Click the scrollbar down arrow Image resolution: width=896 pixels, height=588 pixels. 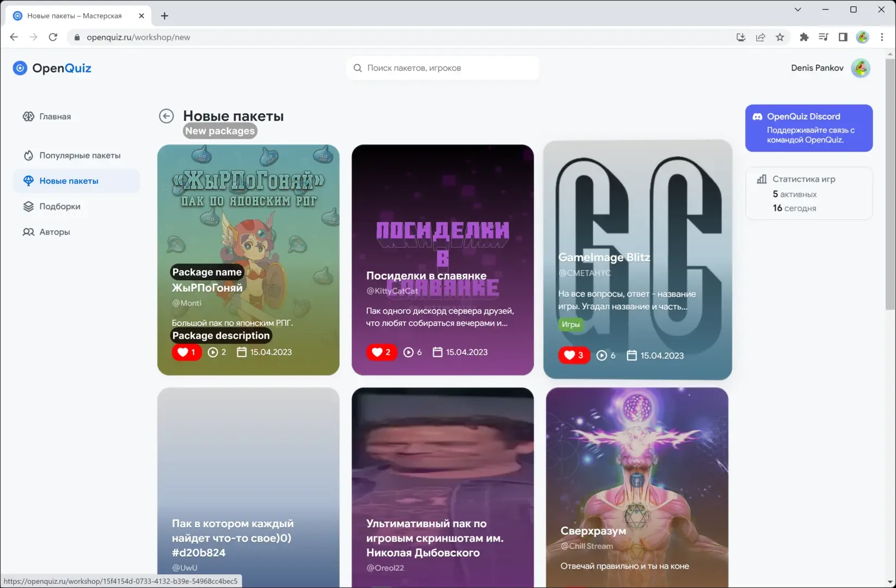click(x=891, y=583)
